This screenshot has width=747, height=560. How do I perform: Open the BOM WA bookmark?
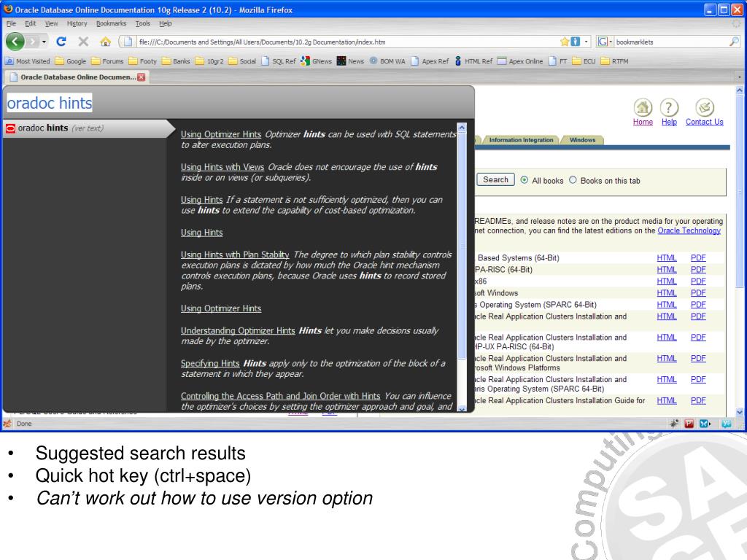pyautogui.click(x=387, y=61)
